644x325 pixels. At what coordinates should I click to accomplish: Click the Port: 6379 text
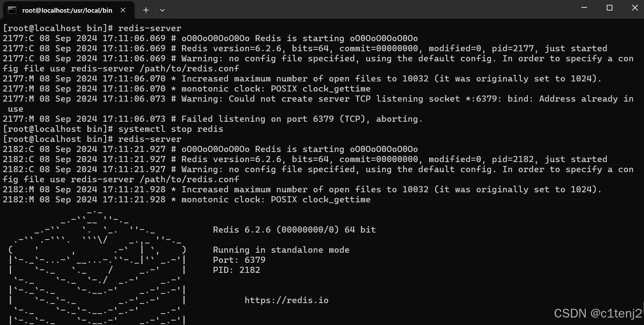(238, 260)
